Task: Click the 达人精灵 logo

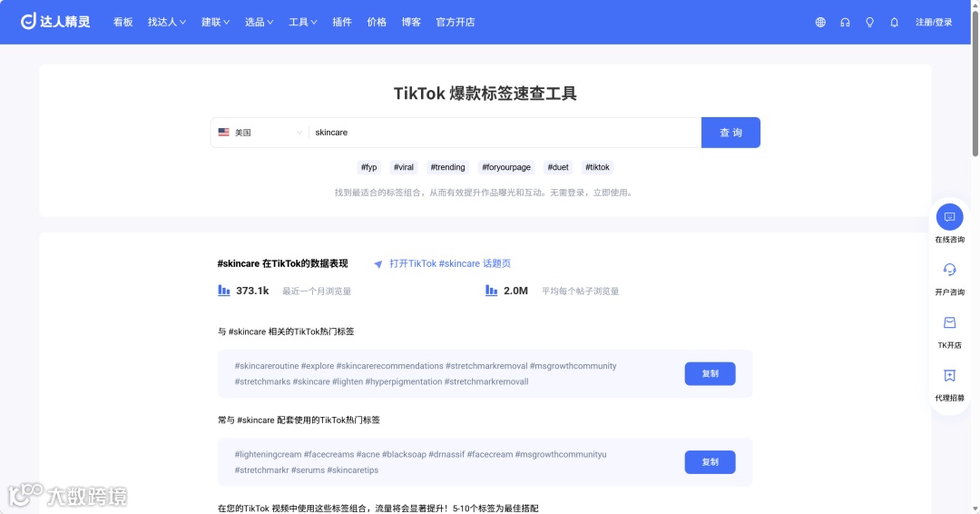Action: coord(55,22)
